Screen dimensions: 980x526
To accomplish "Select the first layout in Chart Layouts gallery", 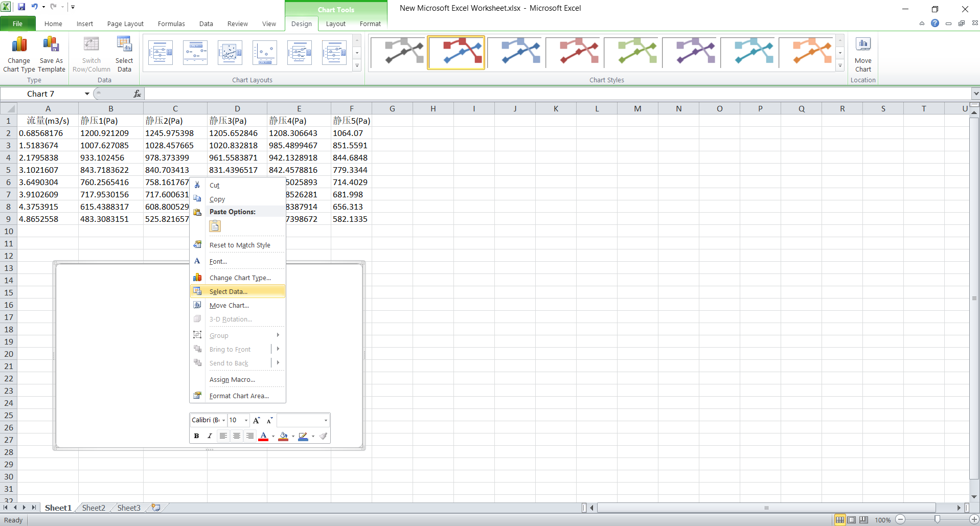I will click(x=160, y=52).
